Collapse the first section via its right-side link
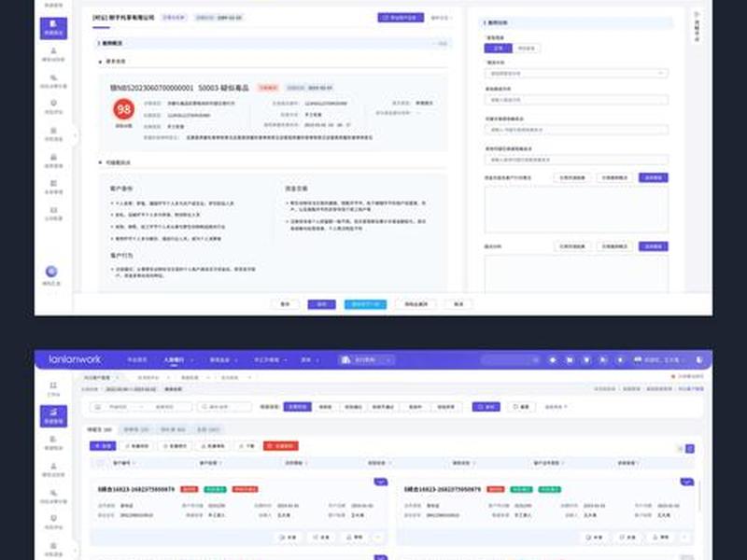 (441, 43)
